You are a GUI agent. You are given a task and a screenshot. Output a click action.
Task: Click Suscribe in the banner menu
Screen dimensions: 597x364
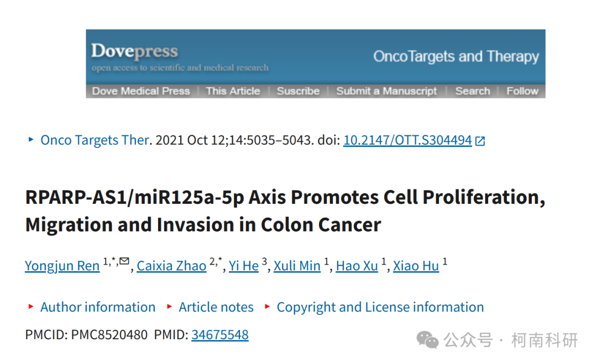[x=298, y=91]
